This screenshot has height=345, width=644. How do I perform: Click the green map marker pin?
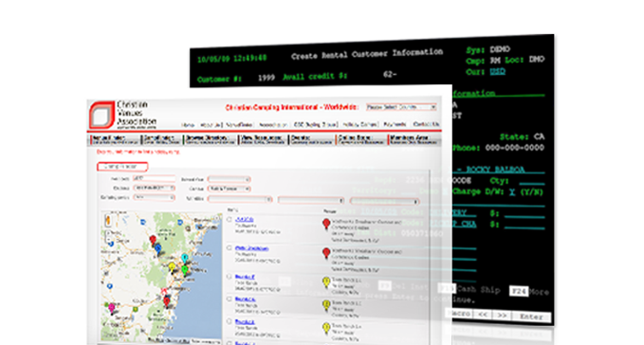[x=185, y=270]
